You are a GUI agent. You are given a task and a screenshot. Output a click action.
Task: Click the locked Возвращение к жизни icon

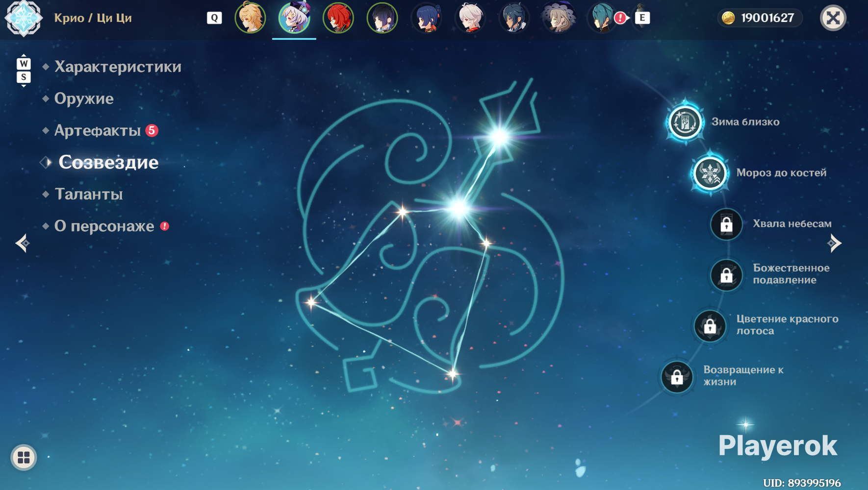[677, 377]
